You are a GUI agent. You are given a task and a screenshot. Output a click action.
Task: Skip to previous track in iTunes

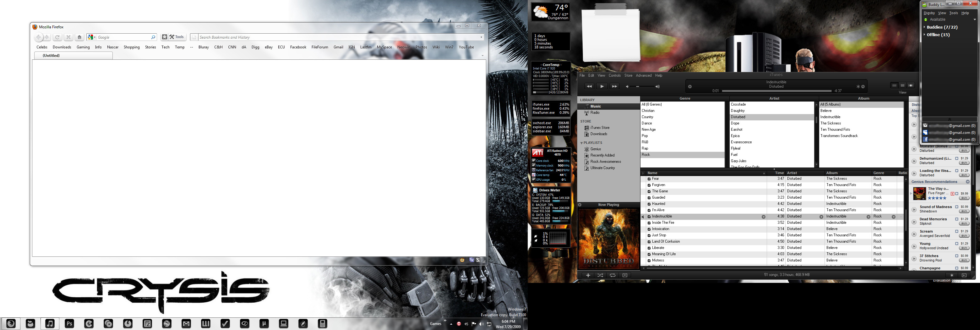coord(589,86)
